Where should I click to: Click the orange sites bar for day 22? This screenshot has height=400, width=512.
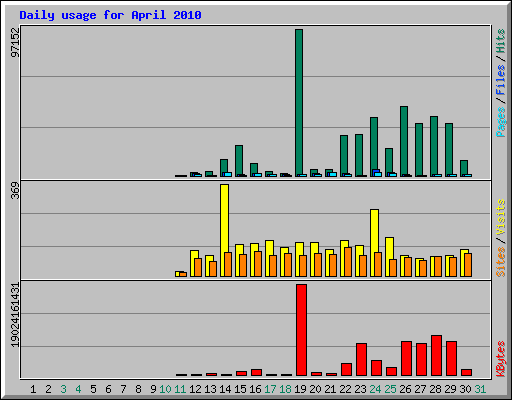click(x=348, y=262)
